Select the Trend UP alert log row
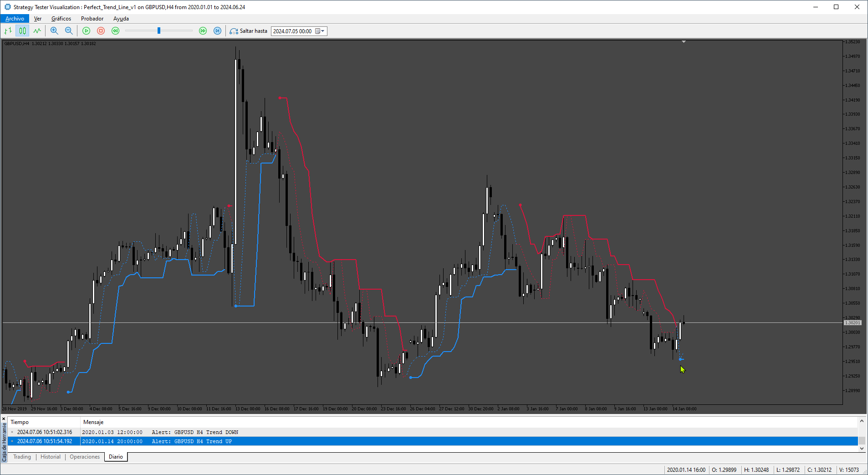868x475 pixels. (433, 441)
